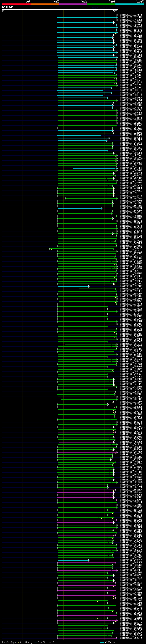Select hit label UniRef100_P93705
Screen dimensions: 146x644
[131, 58]
